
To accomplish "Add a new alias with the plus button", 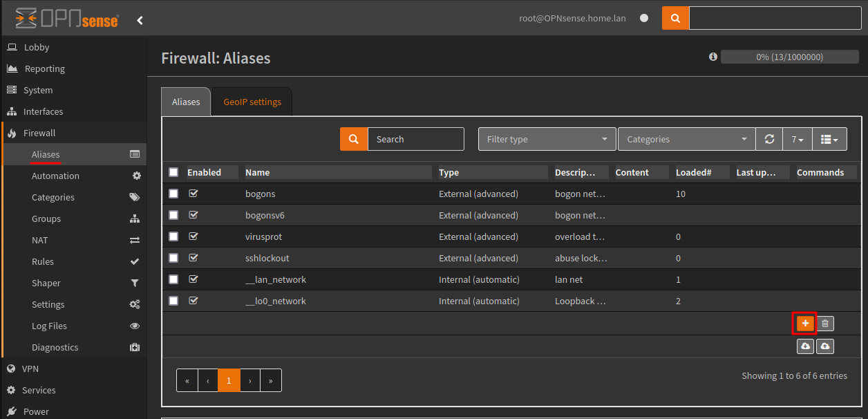I will 805,323.
